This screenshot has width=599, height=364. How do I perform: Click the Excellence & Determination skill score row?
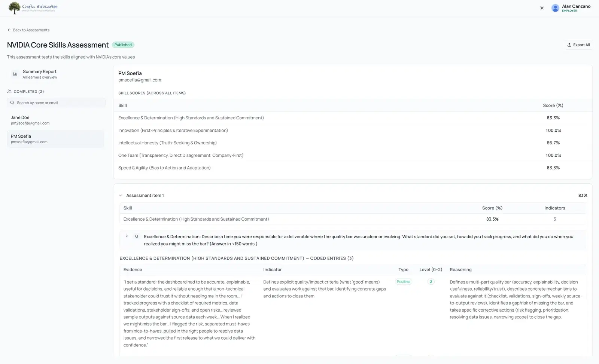click(353, 118)
